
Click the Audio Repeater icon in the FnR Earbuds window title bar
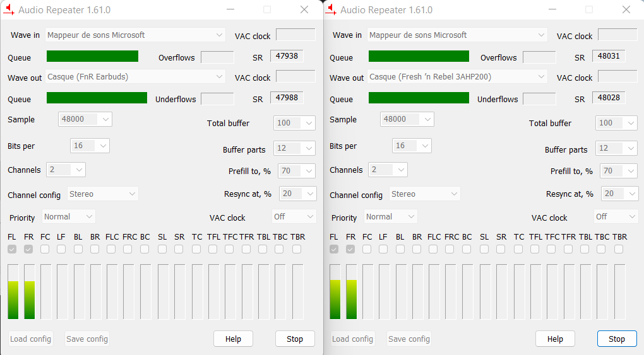(x=9, y=9)
